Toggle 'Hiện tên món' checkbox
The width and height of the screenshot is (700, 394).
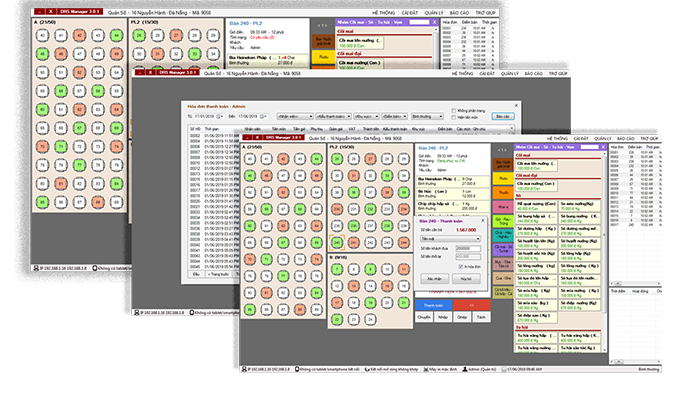(454, 117)
